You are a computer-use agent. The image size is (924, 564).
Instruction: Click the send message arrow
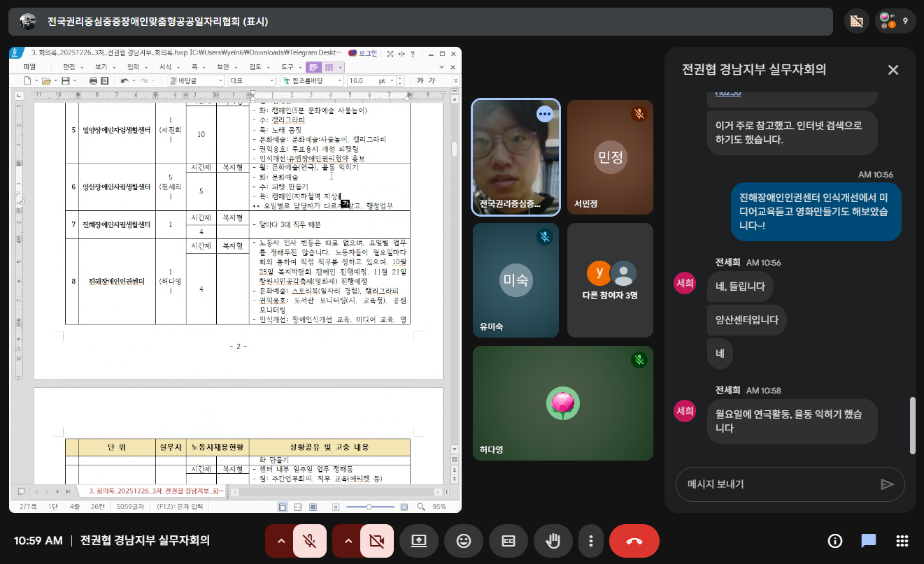coord(887,484)
